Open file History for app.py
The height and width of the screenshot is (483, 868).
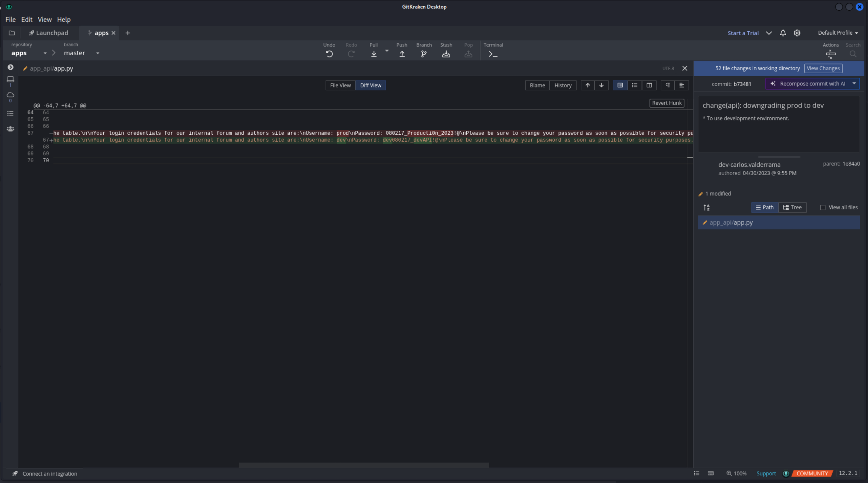(x=563, y=85)
